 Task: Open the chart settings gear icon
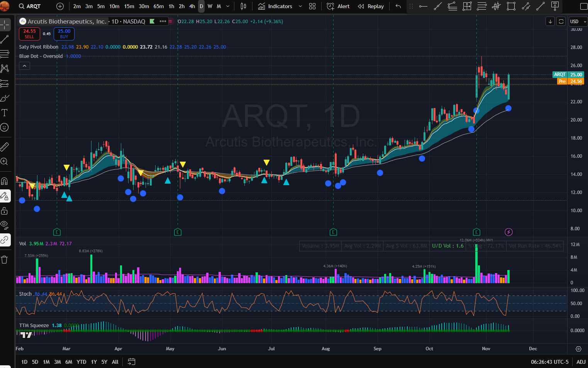578,349
